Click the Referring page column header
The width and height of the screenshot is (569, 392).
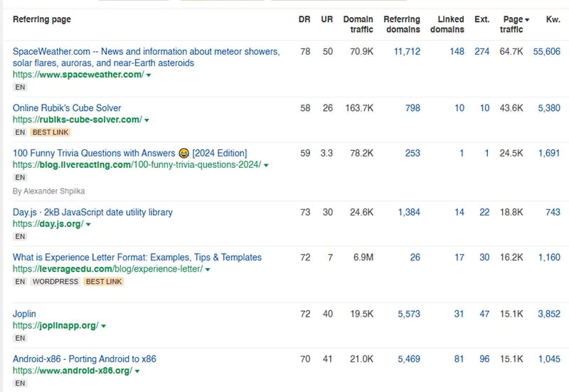tap(42, 19)
